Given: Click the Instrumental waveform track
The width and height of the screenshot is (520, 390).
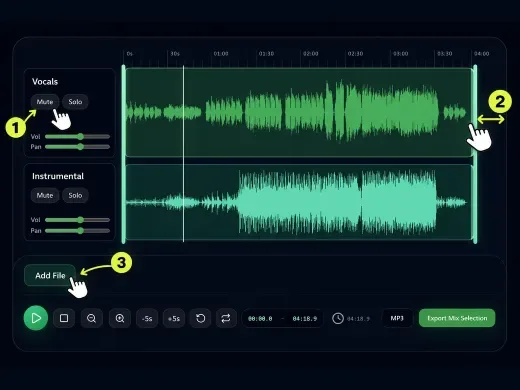Looking at the screenshot, I should (299, 202).
